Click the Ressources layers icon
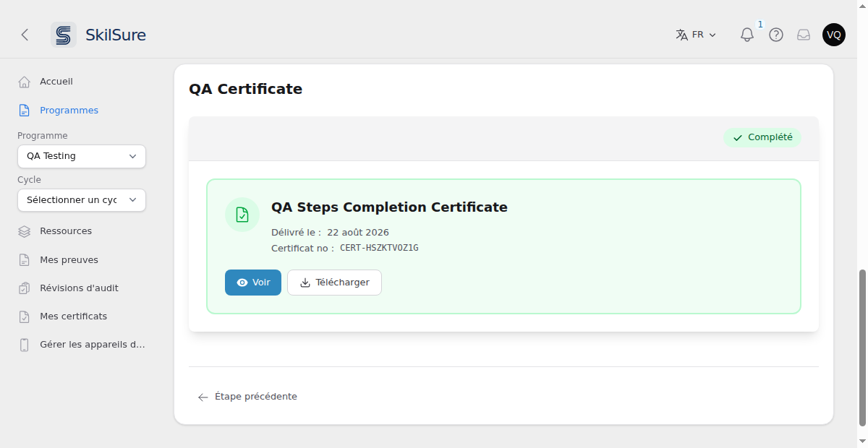 tap(24, 231)
